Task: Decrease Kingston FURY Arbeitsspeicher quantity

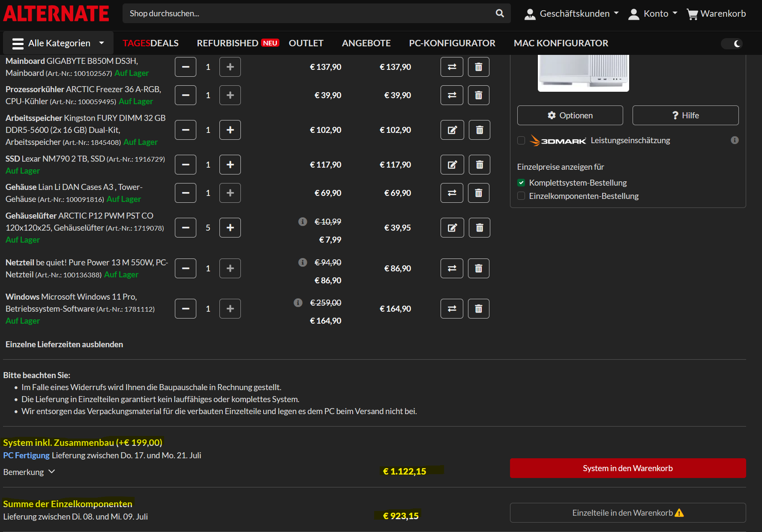Action: [186, 130]
